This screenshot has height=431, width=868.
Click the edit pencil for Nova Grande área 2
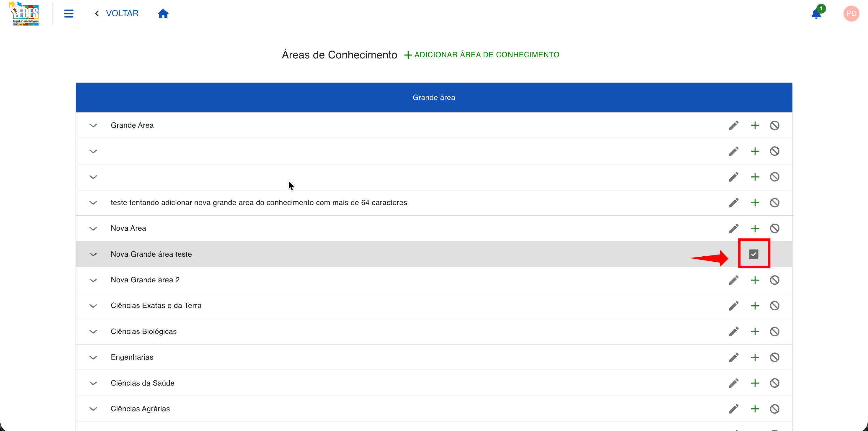coord(734,279)
